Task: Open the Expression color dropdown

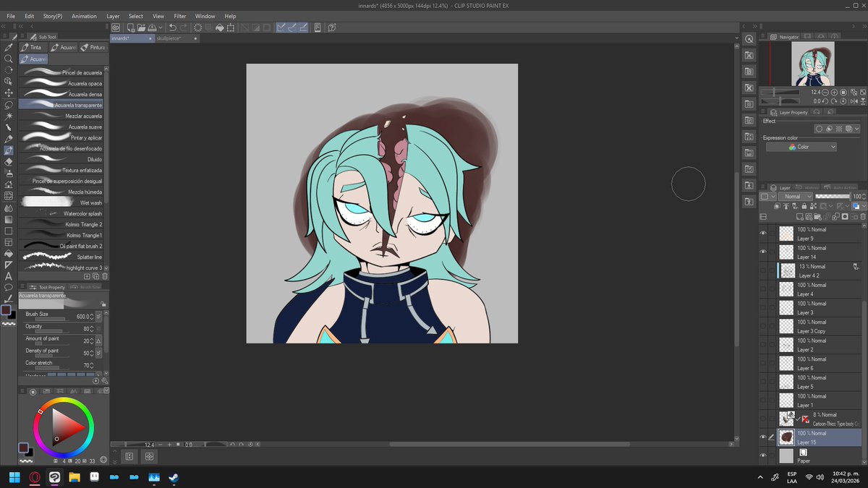Action: pos(801,147)
